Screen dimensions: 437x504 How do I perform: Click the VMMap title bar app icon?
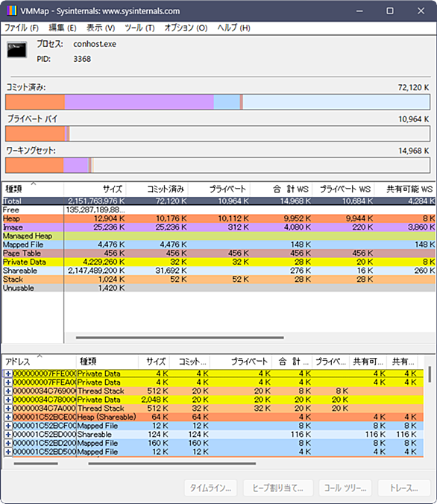pyautogui.click(x=12, y=10)
